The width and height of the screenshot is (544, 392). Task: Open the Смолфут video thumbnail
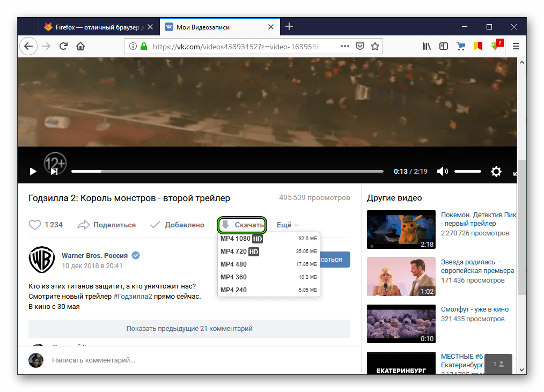tap(401, 324)
